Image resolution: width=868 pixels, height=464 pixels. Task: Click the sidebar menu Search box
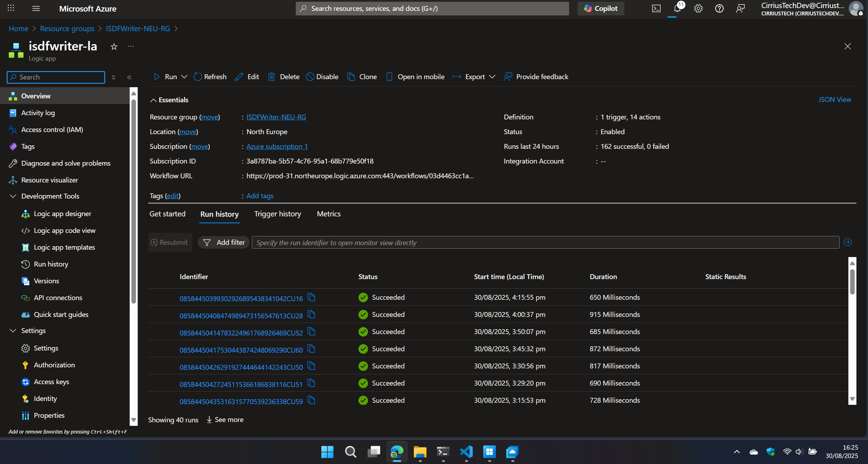pyautogui.click(x=56, y=77)
